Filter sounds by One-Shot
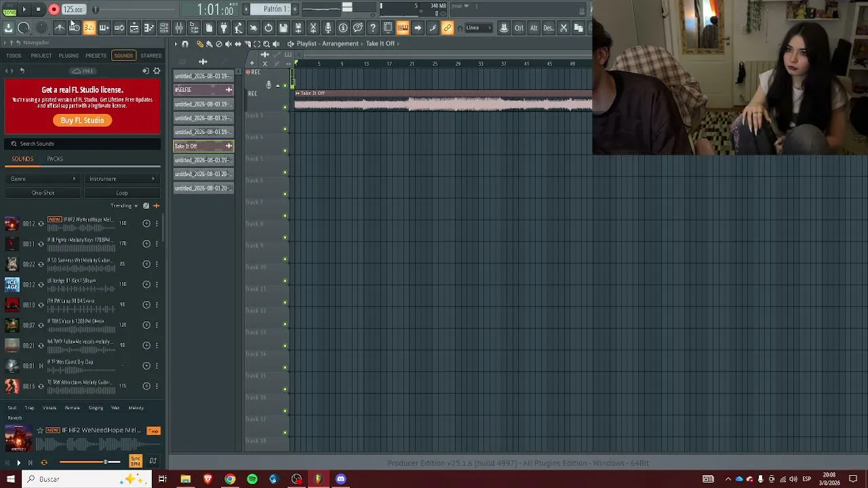The height and width of the screenshot is (488, 868). (43, 193)
